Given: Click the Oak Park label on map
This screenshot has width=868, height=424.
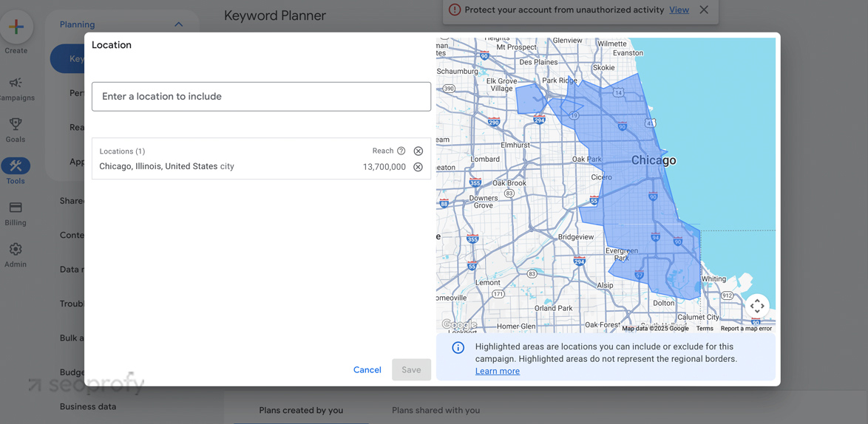Looking at the screenshot, I should coord(587,160).
